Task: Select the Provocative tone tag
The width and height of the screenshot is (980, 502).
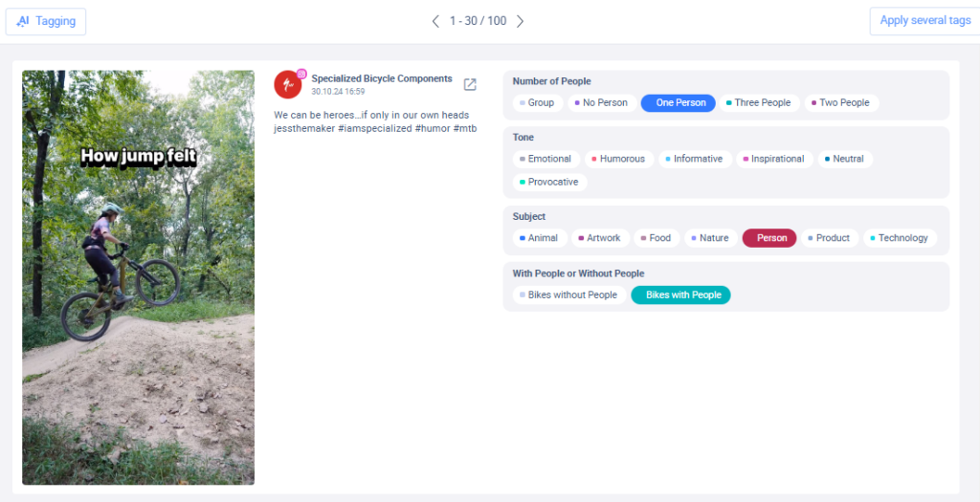Action: tap(549, 182)
